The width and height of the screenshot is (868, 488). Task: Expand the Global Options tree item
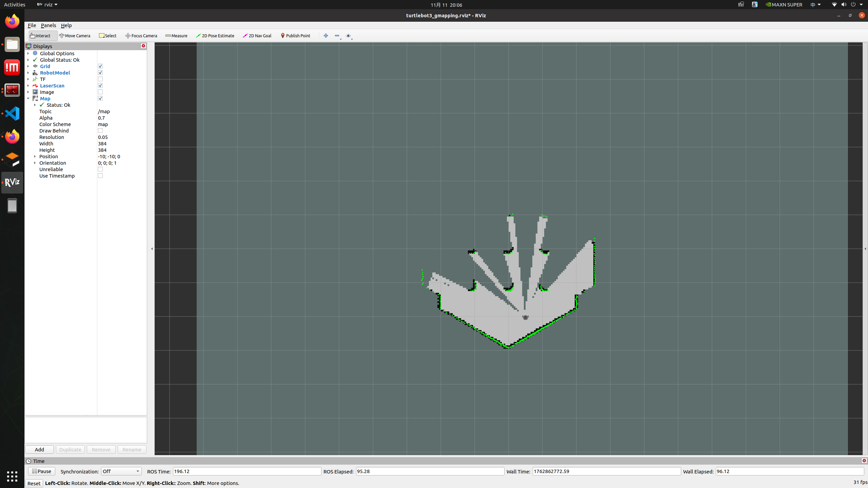tap(28, 53)
